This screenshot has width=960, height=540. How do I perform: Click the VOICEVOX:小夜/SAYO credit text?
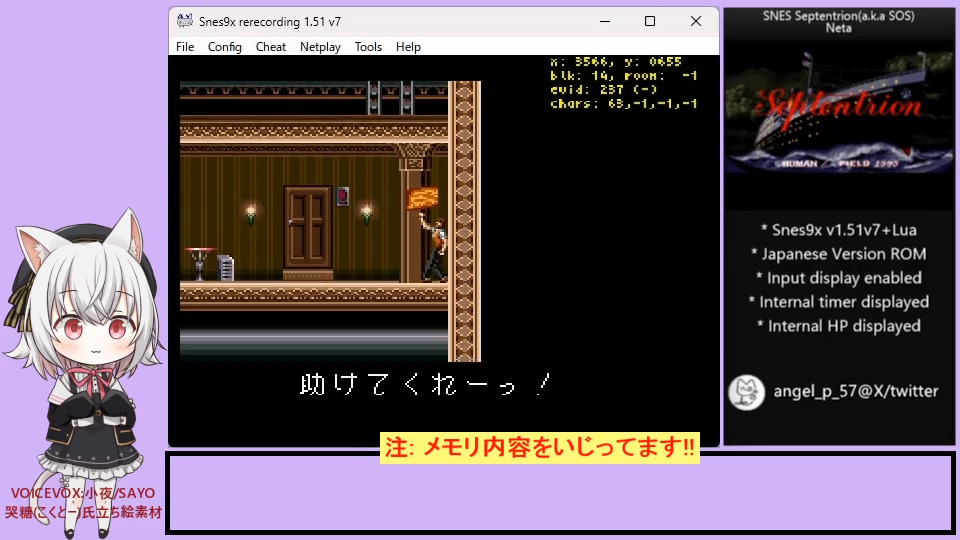(x=83, y=493)
